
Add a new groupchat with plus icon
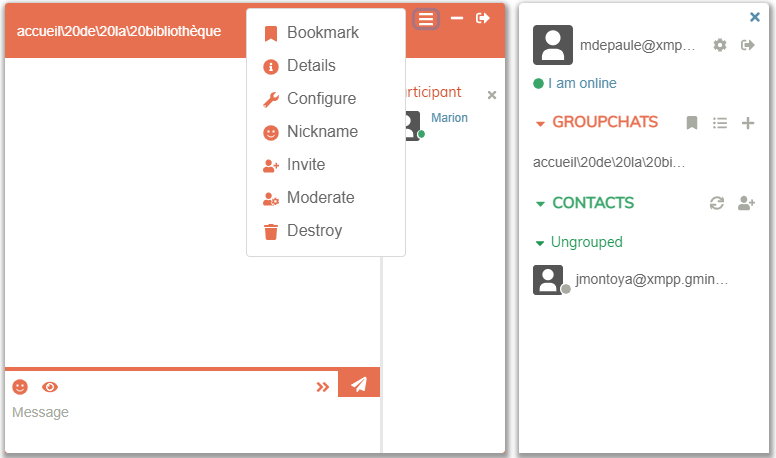pos(747,123)
